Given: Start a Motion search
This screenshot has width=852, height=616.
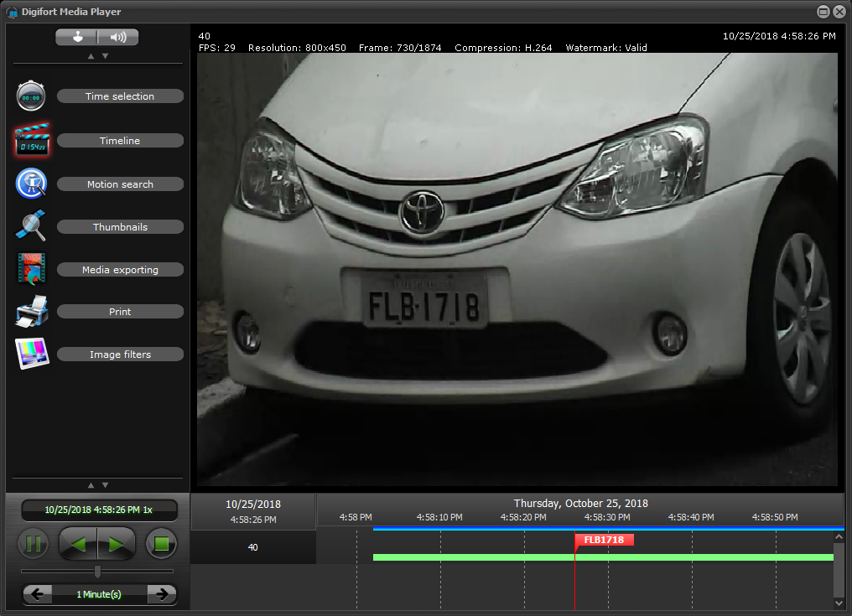Looking at the screenshot, I should [x=120, y=184].
